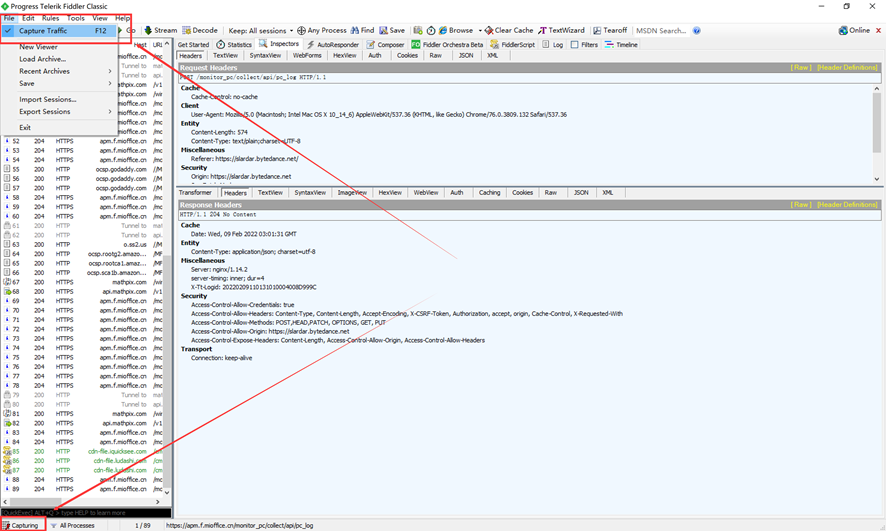The height and width of the screenshot is (531, 886).
Task: Toggle the Capture Traffic menu item
Action: point(59,31)
